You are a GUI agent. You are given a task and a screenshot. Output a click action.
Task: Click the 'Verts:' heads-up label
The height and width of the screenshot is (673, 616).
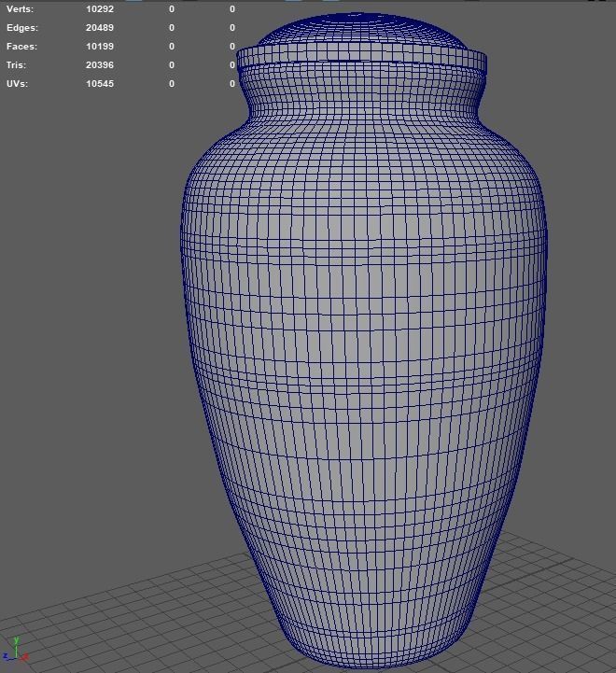(x=20, y=9)
